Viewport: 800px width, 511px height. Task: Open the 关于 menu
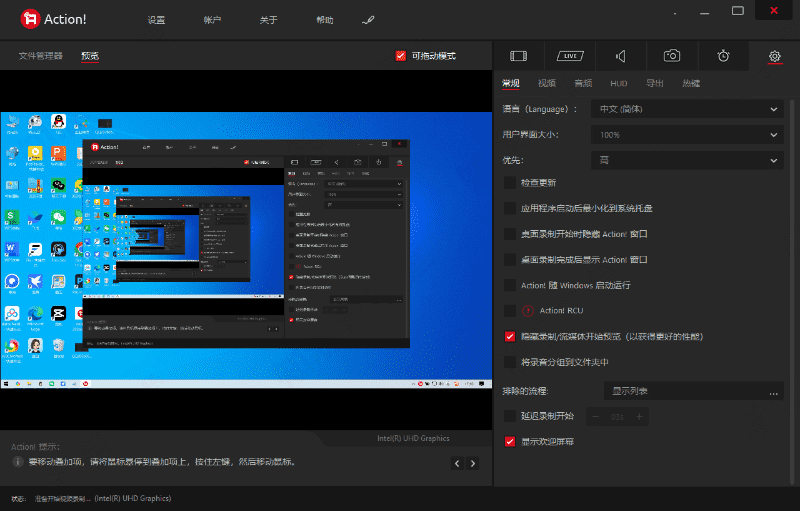[x=268, y=20]
